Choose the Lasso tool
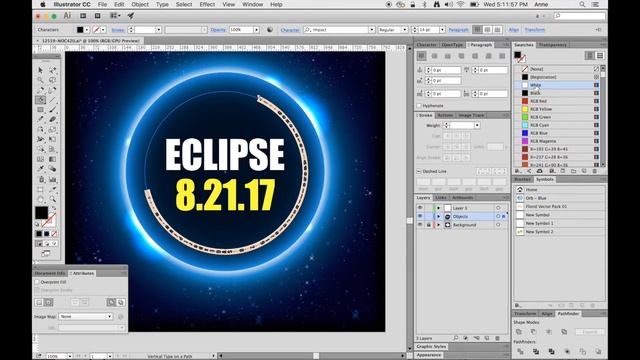 click(x=53, y=80)
